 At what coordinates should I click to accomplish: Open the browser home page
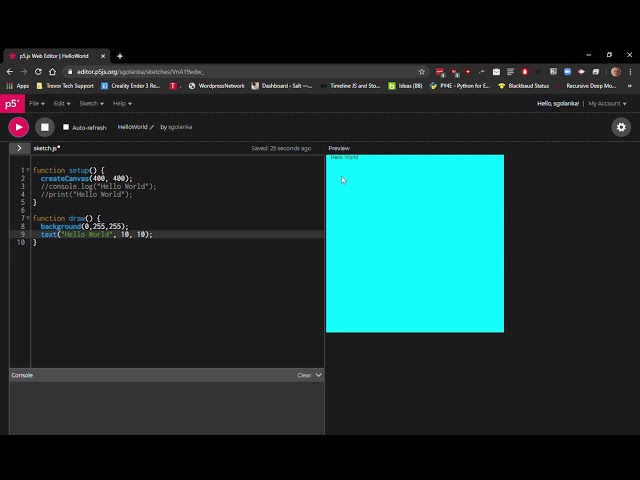coord(52,72)
